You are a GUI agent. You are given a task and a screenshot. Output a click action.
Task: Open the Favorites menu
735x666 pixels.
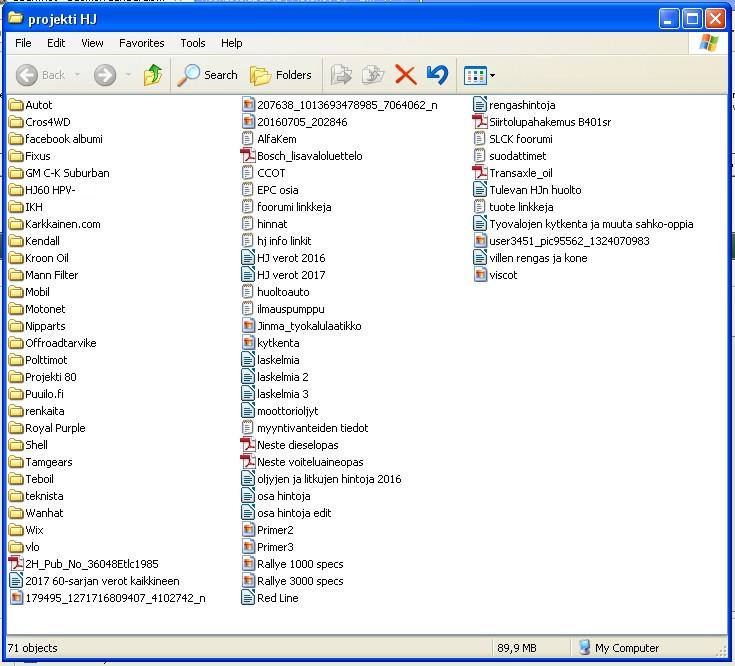(142, 43)
